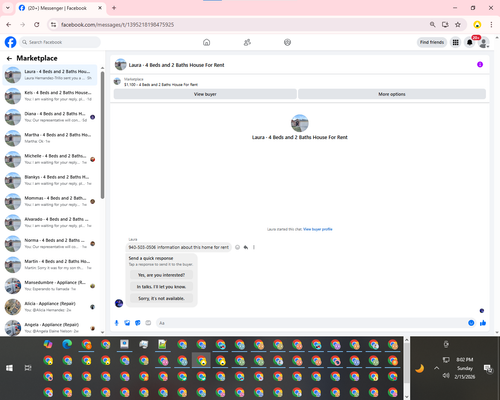This screenshot has width=500, height=400.
Task: Click the site information icon in address bar
Action: point(53,25)
